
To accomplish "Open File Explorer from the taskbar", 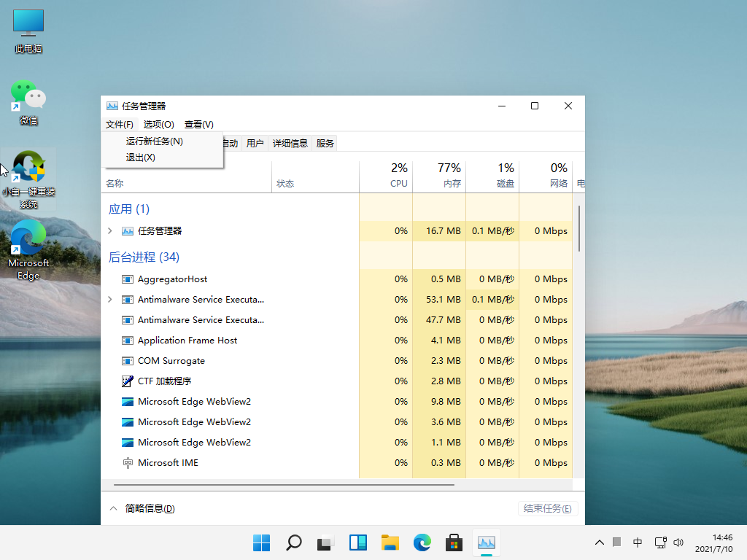I will coord(390,542).
